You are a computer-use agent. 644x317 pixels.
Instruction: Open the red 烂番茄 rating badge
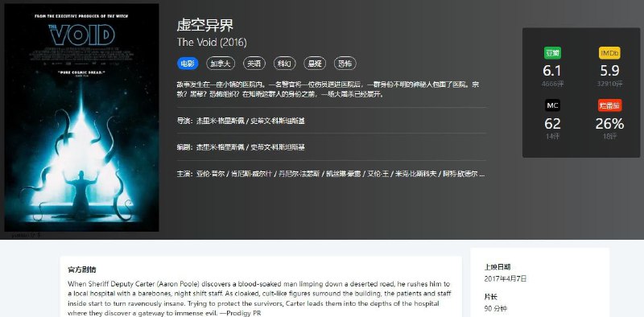click(609, 105)
